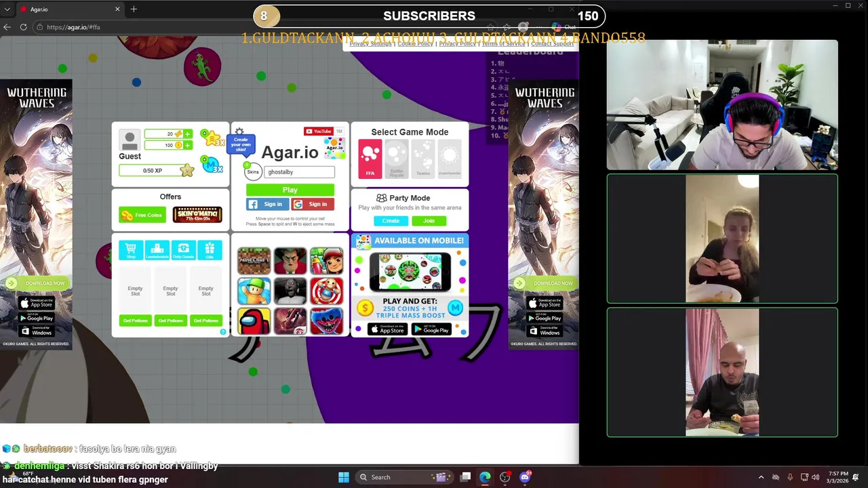Reload the Agar.io page
The width and height of the screenshot is (868, 488).
click(x=23, y=27)
